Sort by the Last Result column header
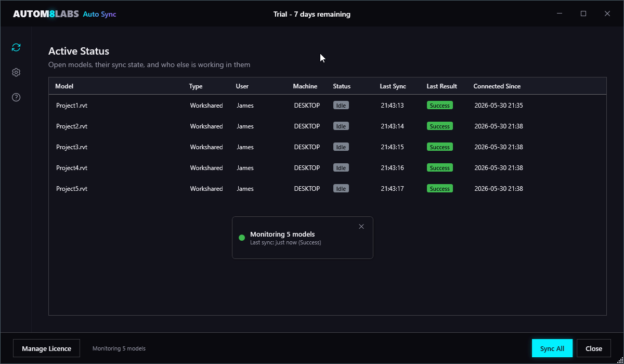Screen dimensions: 624x364 coord(441,86)
